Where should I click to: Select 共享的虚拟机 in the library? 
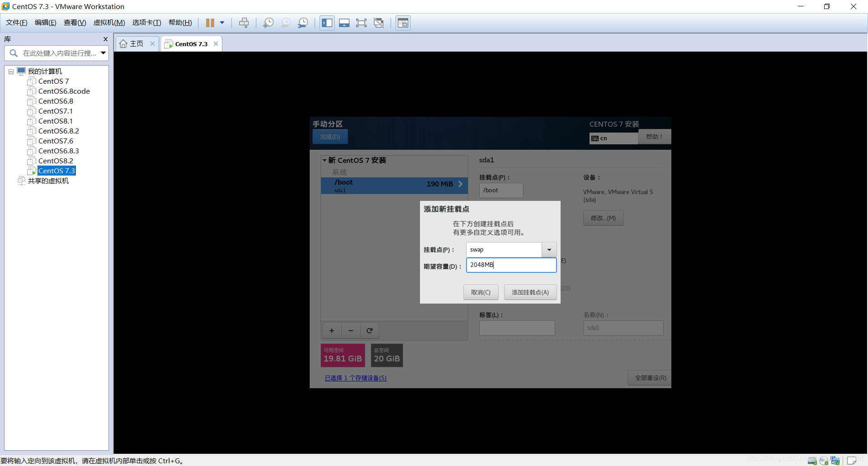click(x=48, y=181)
